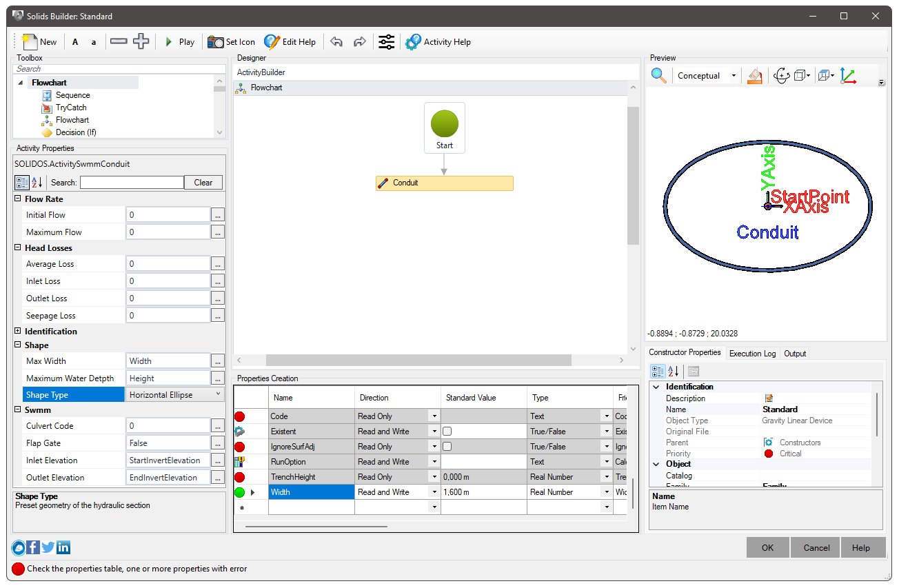Click the Start node in flowchart
This screenshot has height=588, width=899.
(x=445, y=128)
